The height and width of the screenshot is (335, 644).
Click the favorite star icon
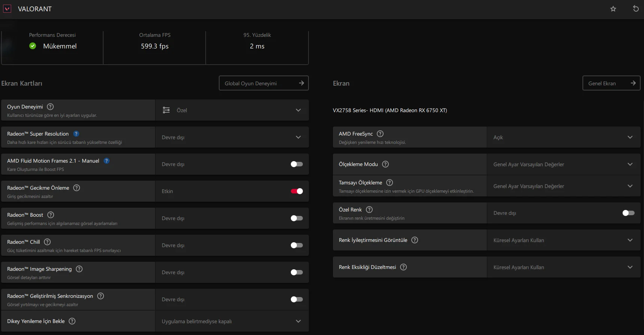point(613,9)
